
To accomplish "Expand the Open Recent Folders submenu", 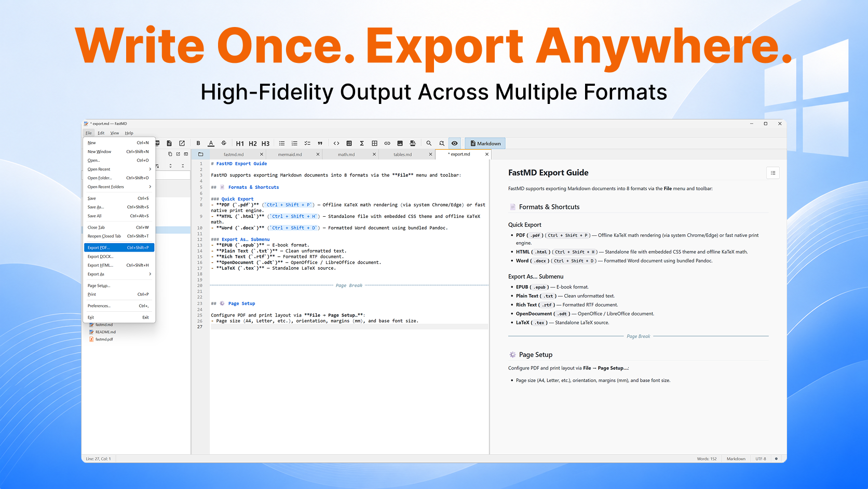I will point(119,187).
